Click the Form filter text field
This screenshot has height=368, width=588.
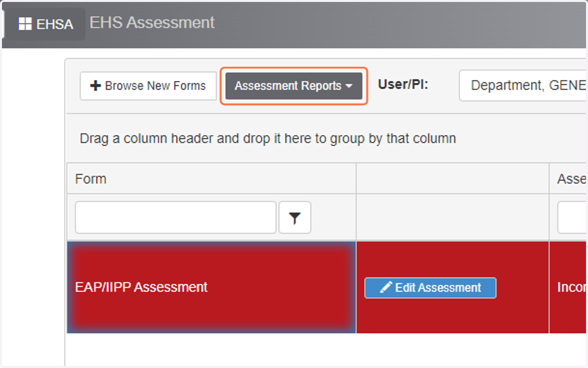tap(175, 217)
